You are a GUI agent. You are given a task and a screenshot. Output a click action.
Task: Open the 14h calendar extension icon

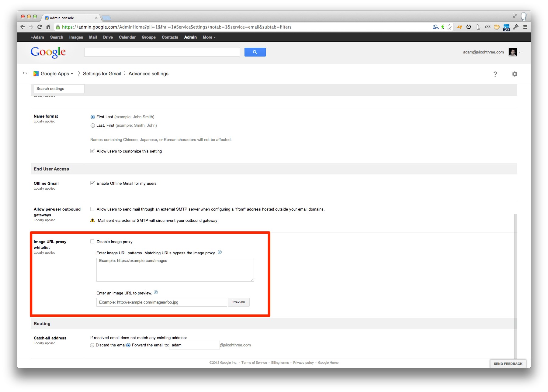click(x=506, y=27)
